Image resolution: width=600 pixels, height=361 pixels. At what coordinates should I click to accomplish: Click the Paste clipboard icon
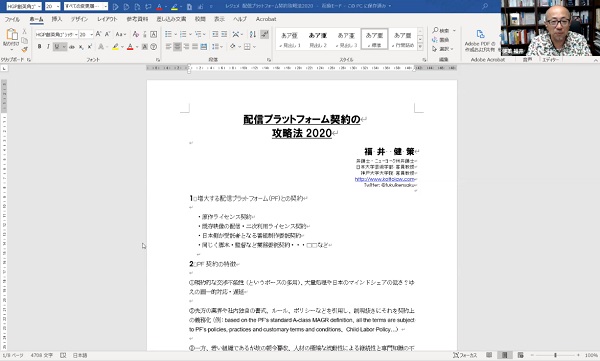11,35
